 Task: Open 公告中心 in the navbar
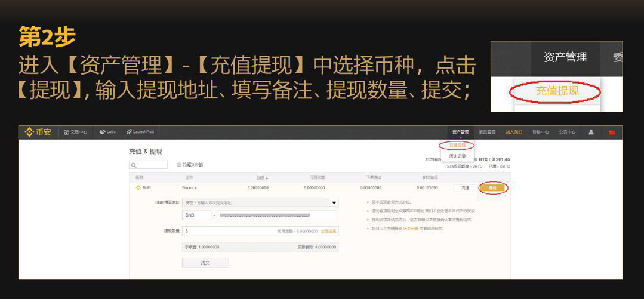coord(567,132)
